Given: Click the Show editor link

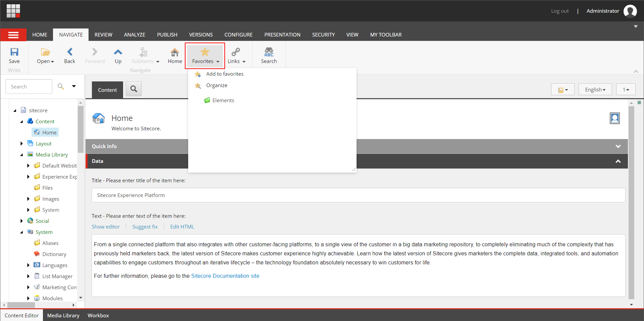Looking at the screenshot, I should point(106,227).
